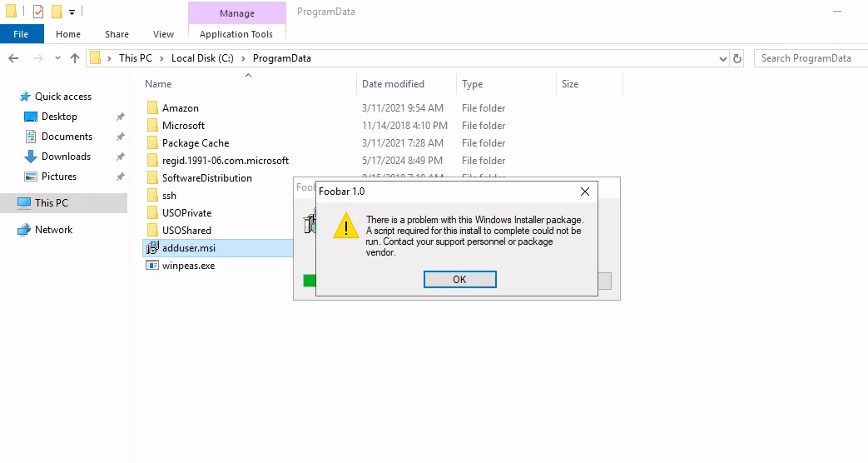Expand the address bar history dropdown
This screenshot has width=868, height=463.
click(722, 58)
